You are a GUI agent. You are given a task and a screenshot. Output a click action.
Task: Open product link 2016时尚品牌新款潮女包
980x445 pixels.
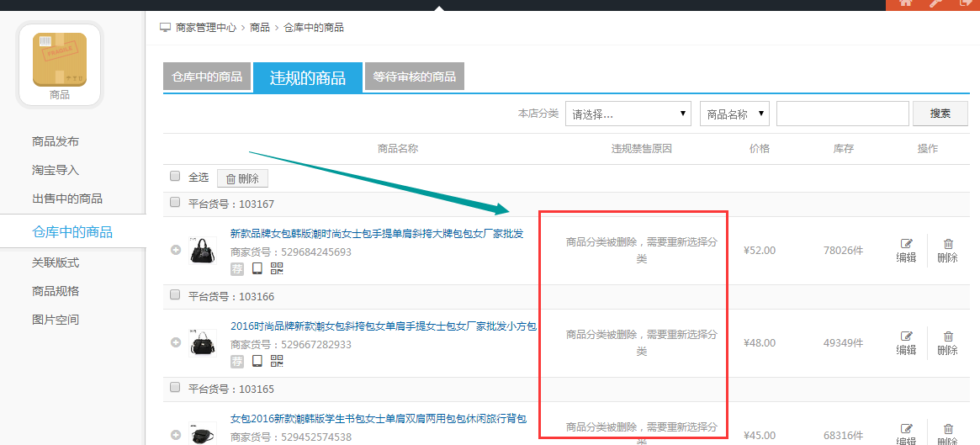(x=384, y=326)
